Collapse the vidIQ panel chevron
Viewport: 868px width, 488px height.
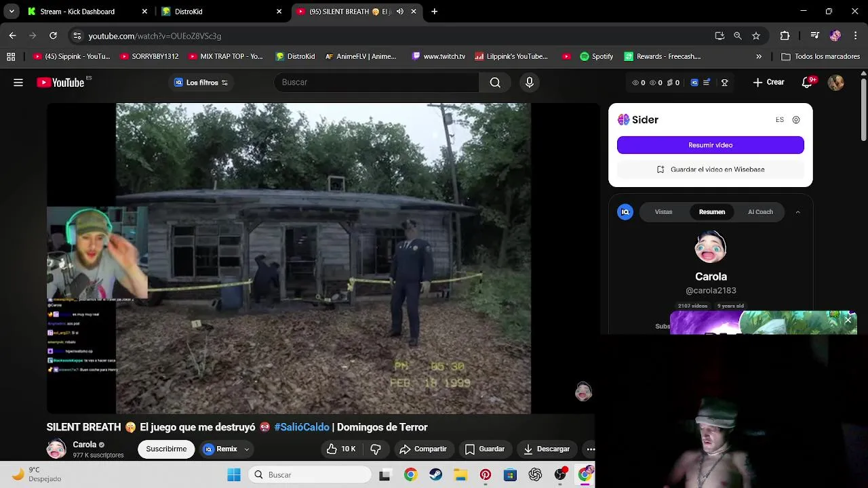(797, 212)
